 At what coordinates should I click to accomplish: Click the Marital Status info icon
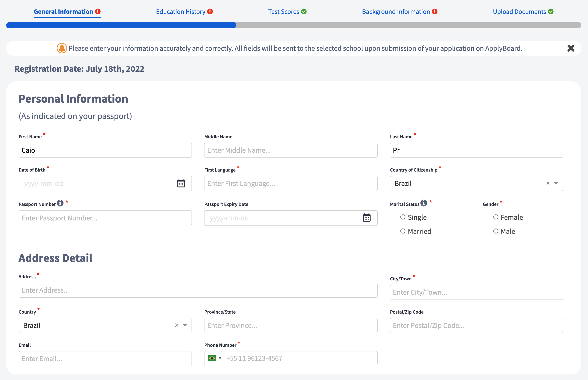(424, 203)
